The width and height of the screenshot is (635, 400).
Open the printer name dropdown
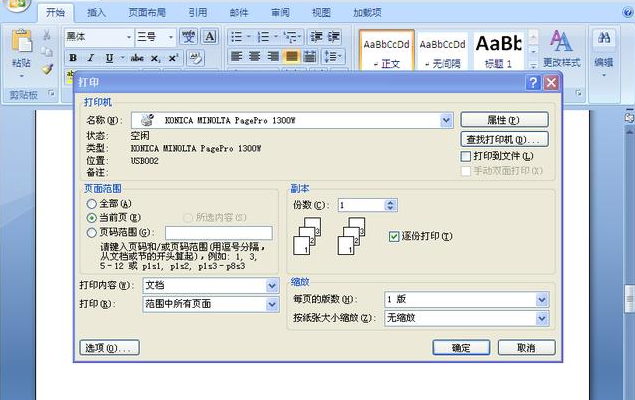pos(446,120)
